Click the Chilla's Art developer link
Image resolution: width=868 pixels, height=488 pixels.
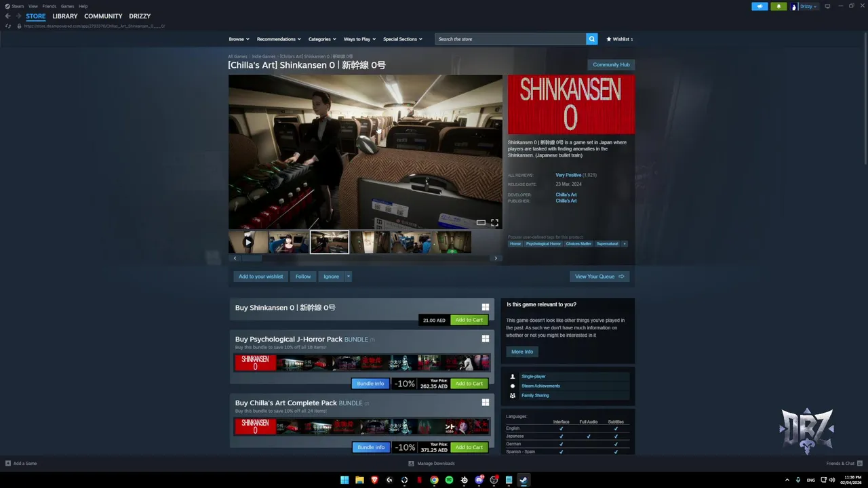(566, 195)
